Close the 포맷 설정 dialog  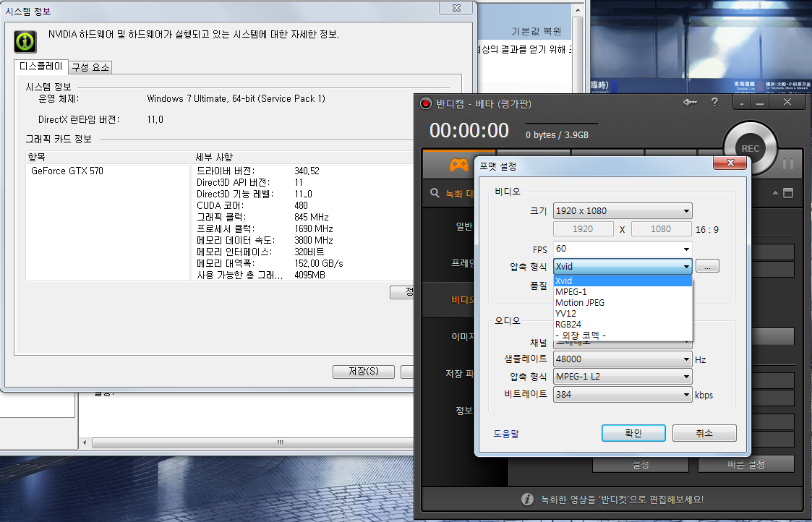[730, 163]
